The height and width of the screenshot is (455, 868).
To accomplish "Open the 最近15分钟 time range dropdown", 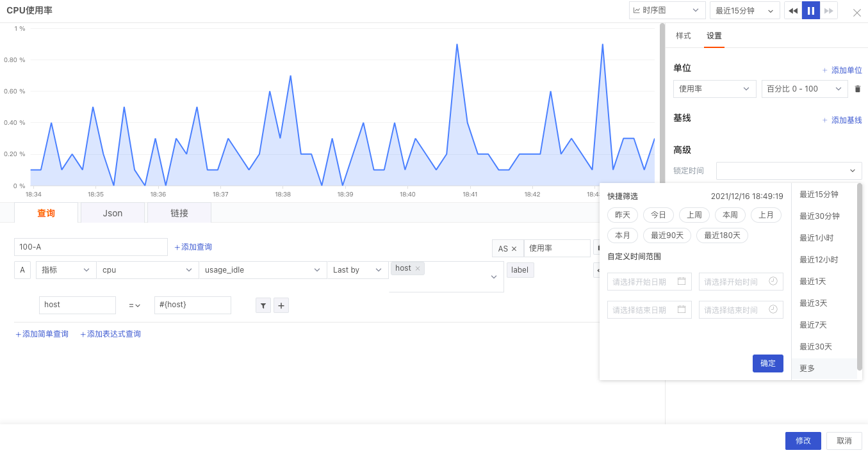I will [745, 11].
